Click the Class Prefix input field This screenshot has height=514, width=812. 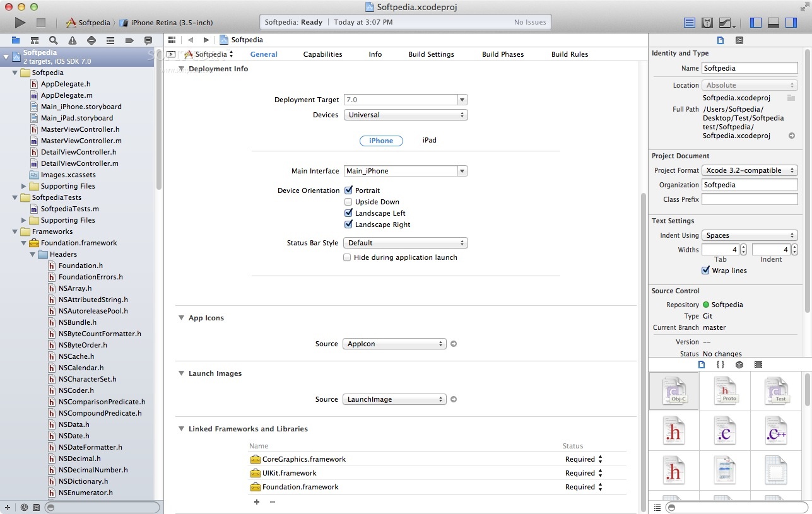750,199
